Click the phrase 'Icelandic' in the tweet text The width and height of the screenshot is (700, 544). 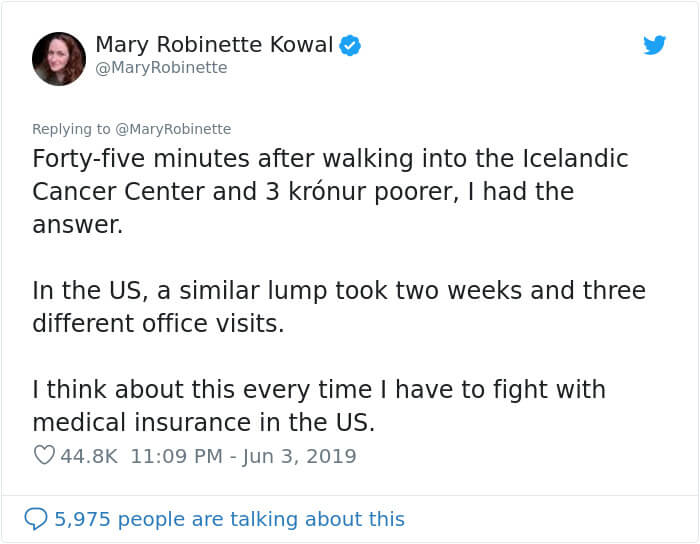click(x=575, y=158)
